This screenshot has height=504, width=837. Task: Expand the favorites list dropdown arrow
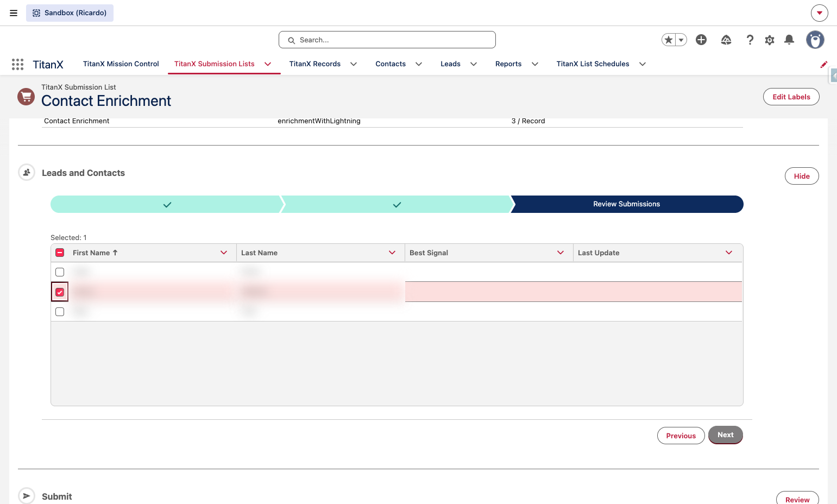click(681, 40)
